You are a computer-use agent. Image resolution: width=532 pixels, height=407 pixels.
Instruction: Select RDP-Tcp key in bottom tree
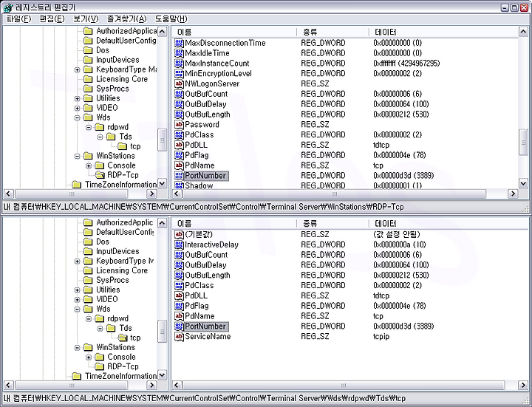pyautogui.click(x=123, y=366)
